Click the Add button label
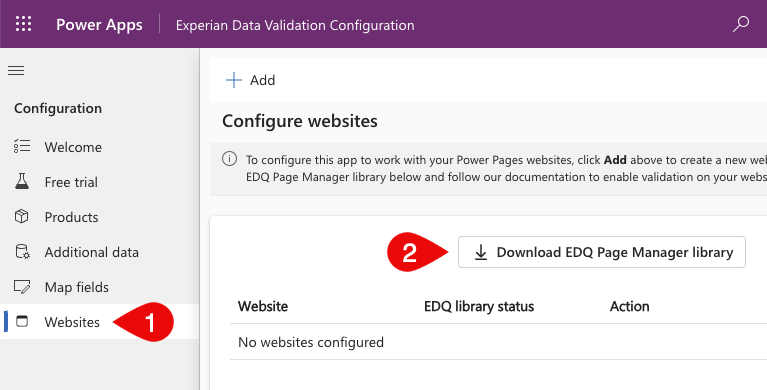The width and height of the screenshot is (767, 390). 263,80
